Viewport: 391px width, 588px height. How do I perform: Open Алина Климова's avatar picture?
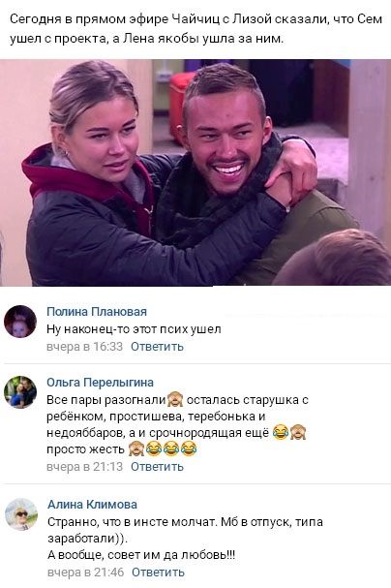coord(21,514)
